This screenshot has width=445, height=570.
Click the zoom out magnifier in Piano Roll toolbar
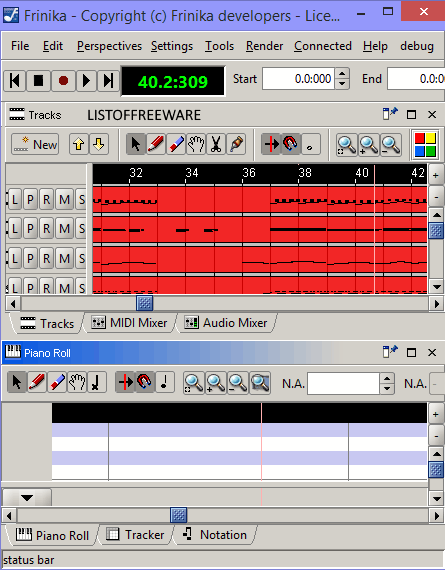237,382
